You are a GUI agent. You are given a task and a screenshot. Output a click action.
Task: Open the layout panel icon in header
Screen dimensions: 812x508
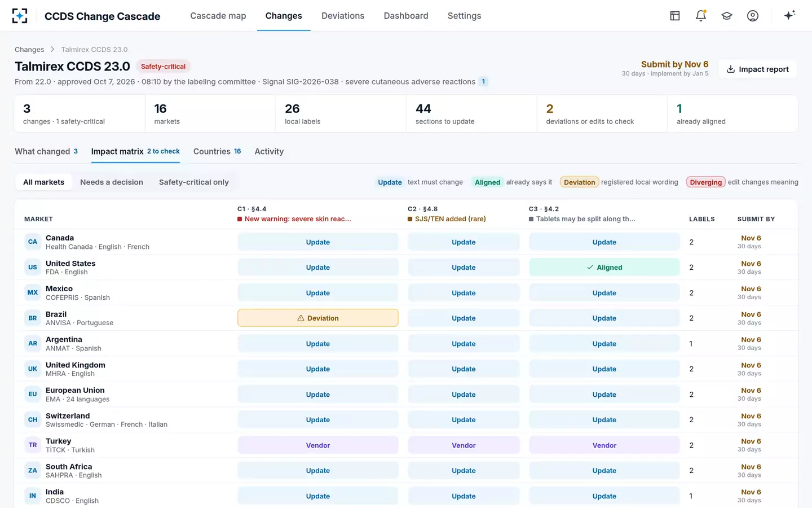[x=675, y=16]
